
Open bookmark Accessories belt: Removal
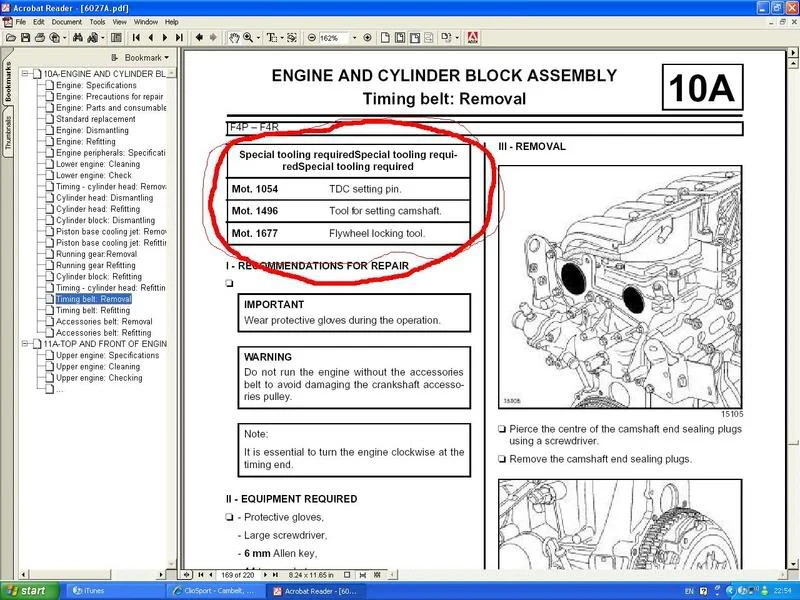(104, 321)
